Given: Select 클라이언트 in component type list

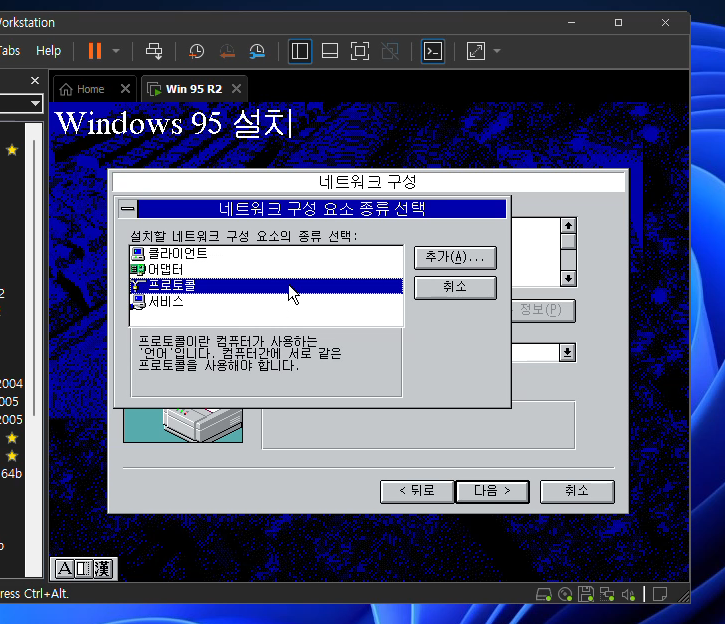Looking at the screenshot, I should click(266, 253).
